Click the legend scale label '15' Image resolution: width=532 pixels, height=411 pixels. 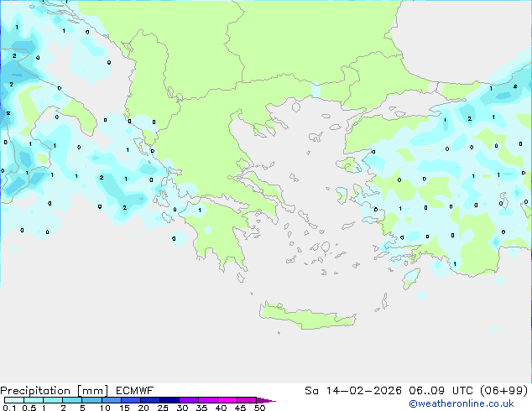coord(124,408)
